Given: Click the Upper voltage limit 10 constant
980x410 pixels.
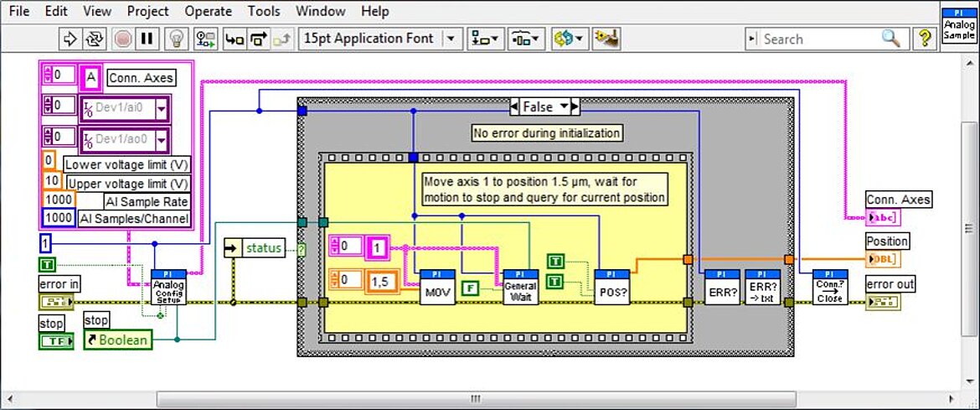Looking at the screenshot, I should 53,182.
